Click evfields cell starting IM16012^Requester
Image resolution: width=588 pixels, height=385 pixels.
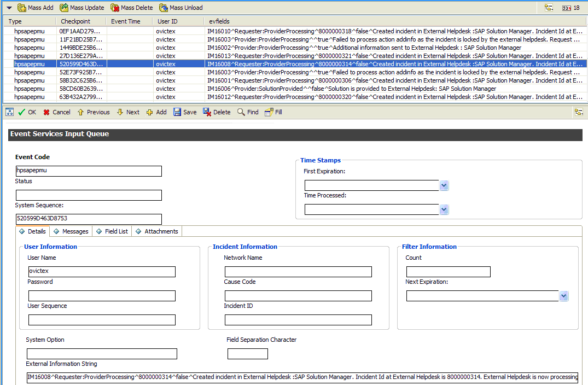(x=395, y=97)
